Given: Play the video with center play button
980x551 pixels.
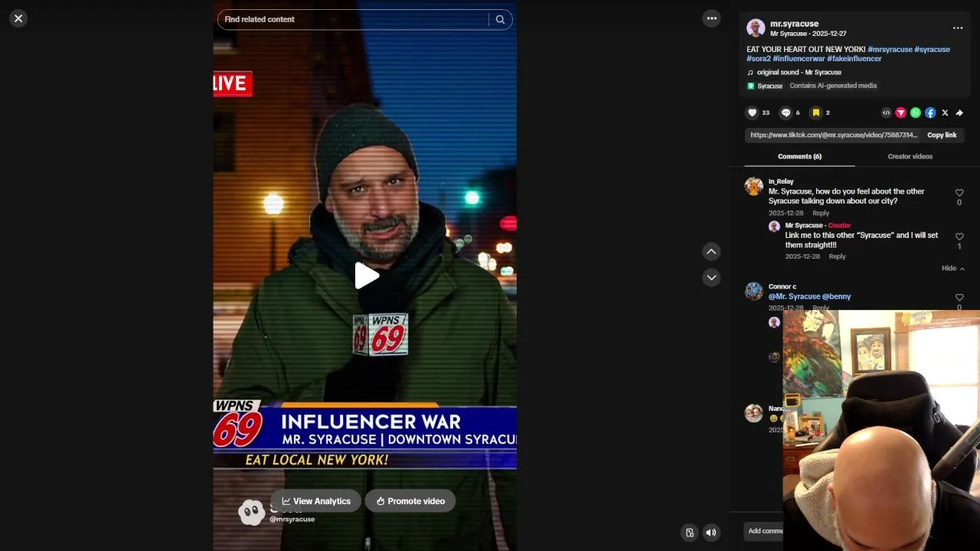Looking at the screenshot, I should 366,276.
